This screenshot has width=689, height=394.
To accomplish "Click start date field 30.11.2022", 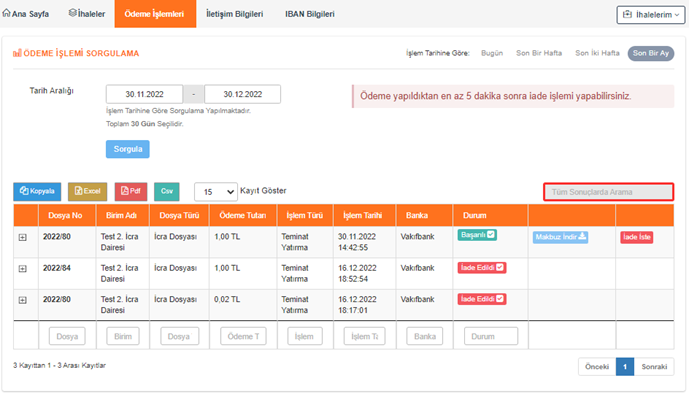I will point(144,94).
